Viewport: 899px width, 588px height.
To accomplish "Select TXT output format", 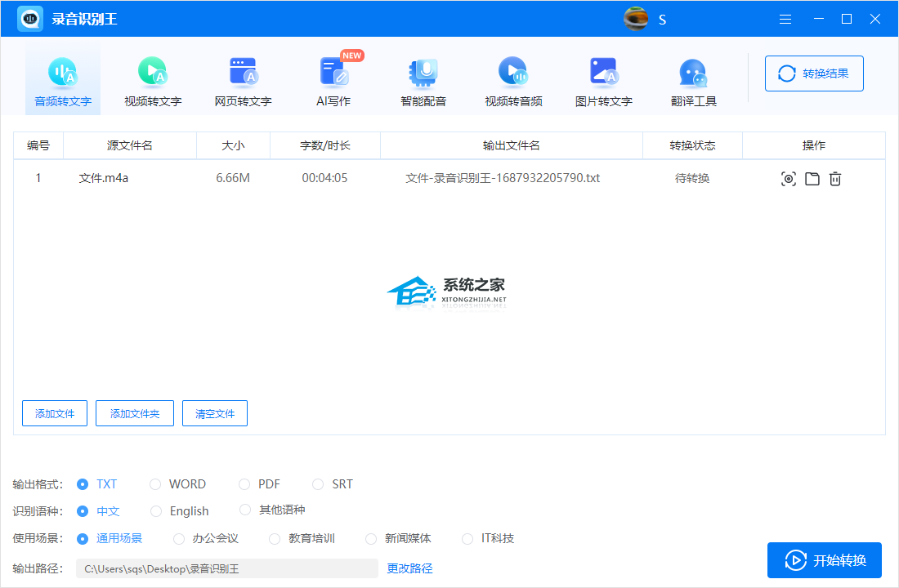I will 83,484.
